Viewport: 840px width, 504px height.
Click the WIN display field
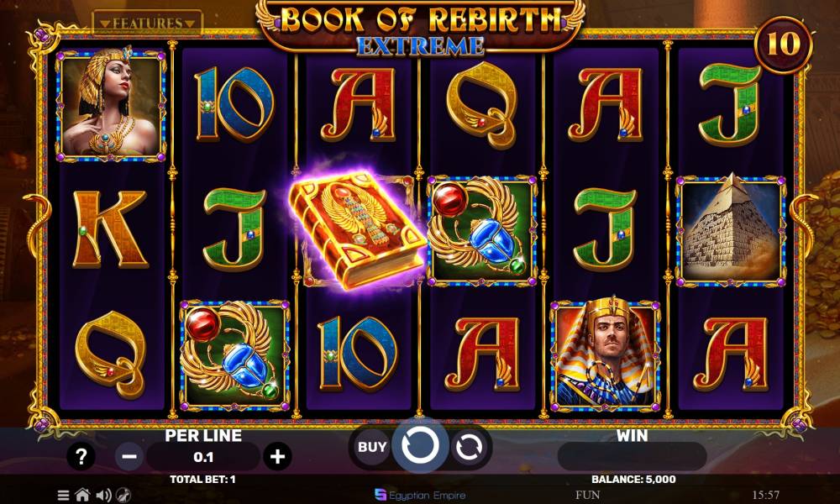pyautogui.click(x=633, y=456)
